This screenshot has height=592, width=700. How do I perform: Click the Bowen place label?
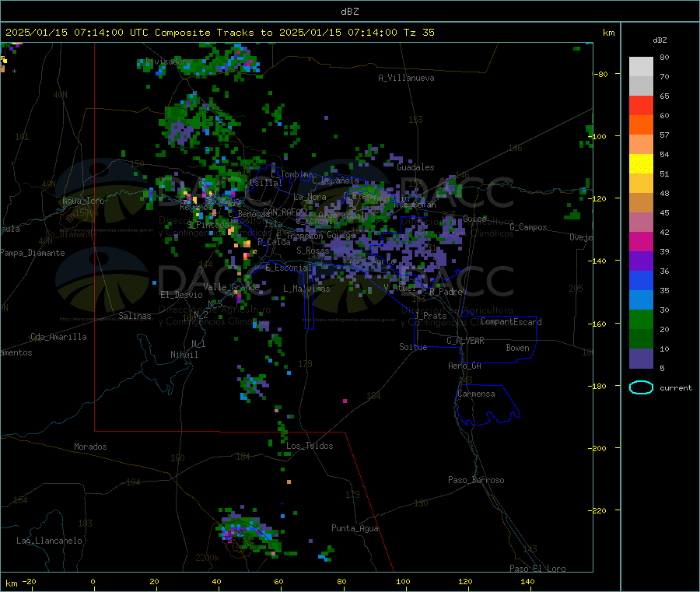coord(517,347)
